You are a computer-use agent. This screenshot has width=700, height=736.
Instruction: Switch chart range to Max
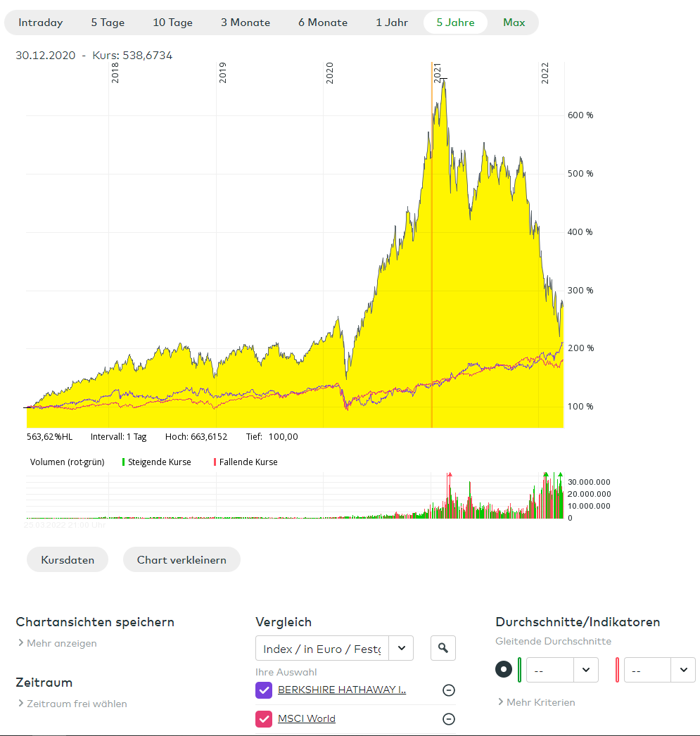(x=514, y=23)
